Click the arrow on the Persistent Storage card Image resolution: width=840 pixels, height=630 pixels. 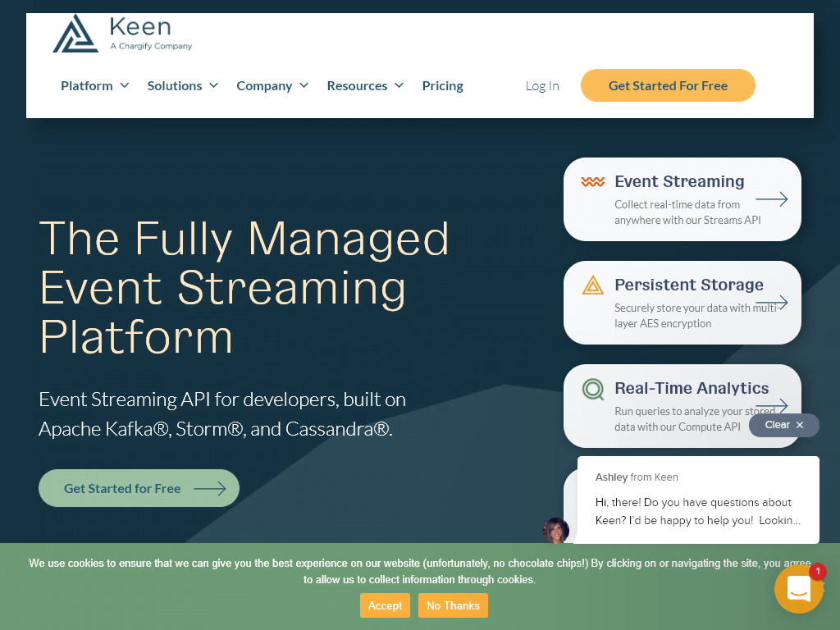coord(771,302)
